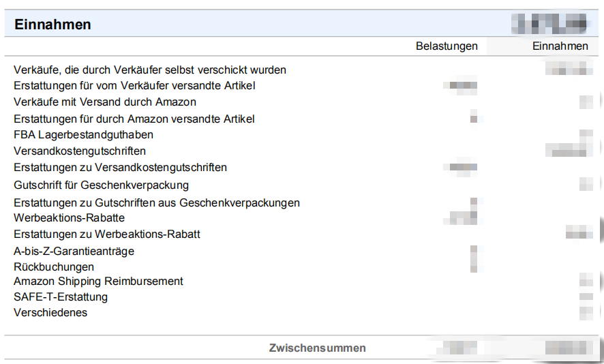Select the Rückbuchungen row
Viewport: 604px width, 364px height.
[54, 267]
